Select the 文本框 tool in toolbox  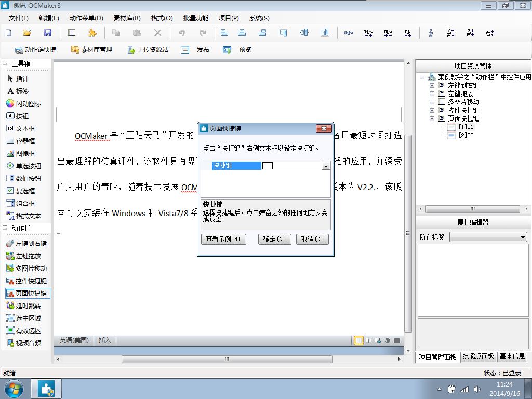point(21,129)
